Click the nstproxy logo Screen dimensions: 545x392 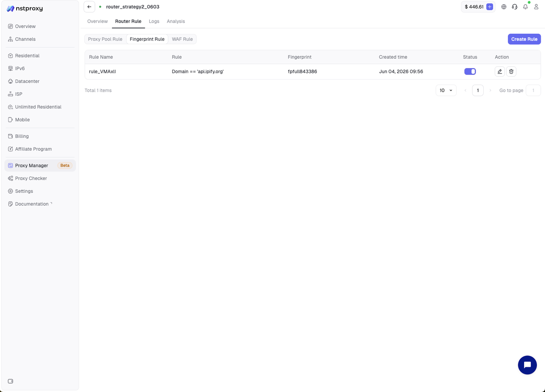click(25, 9)
